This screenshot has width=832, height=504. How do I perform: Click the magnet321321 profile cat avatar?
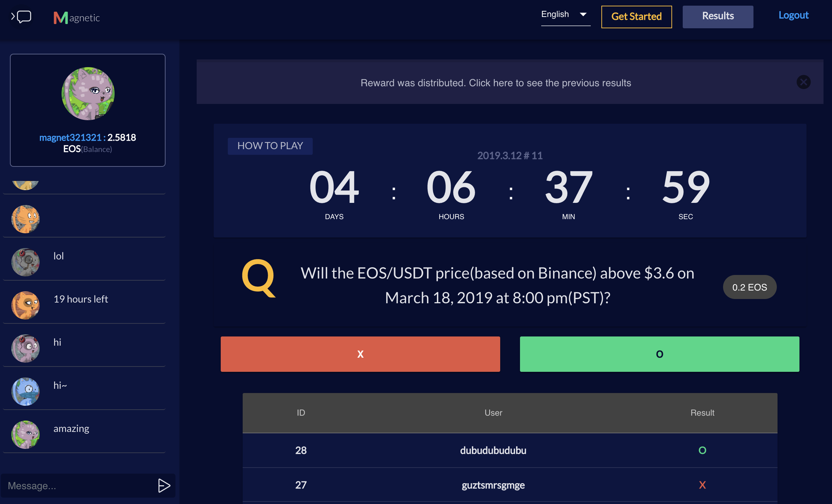point(88,94)
